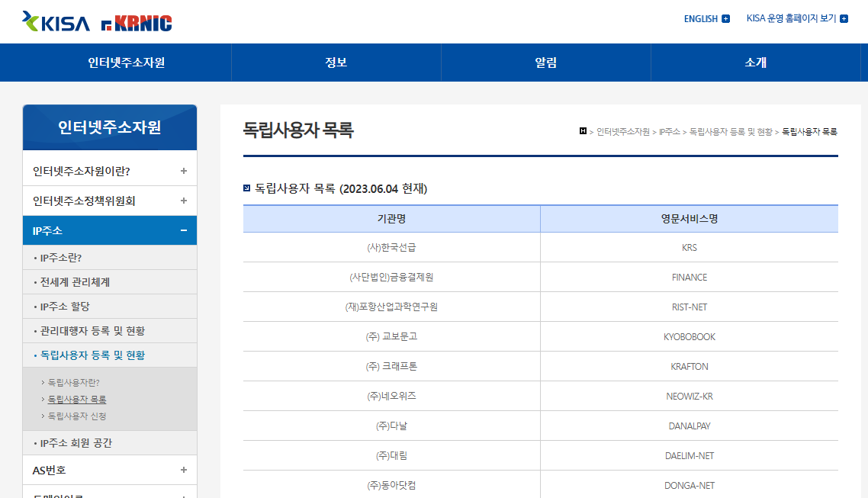Click the 기관명 column header
Screen dimensions: 868x498
pos(391,219)
